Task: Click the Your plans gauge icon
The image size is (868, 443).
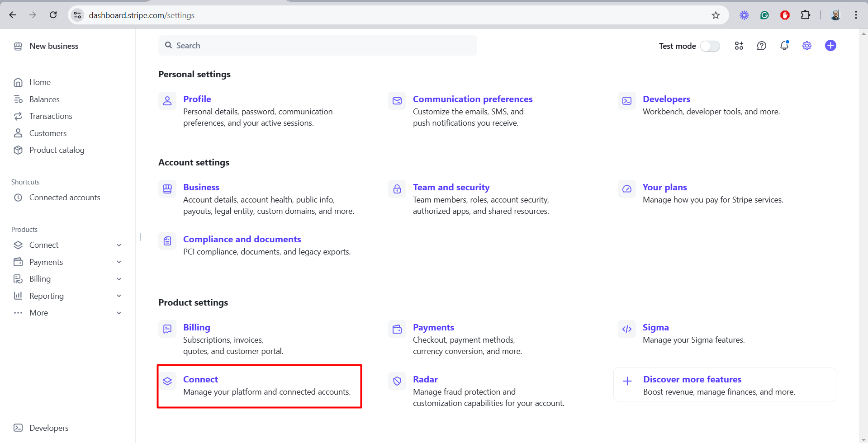Action: [x=627, y=189]
